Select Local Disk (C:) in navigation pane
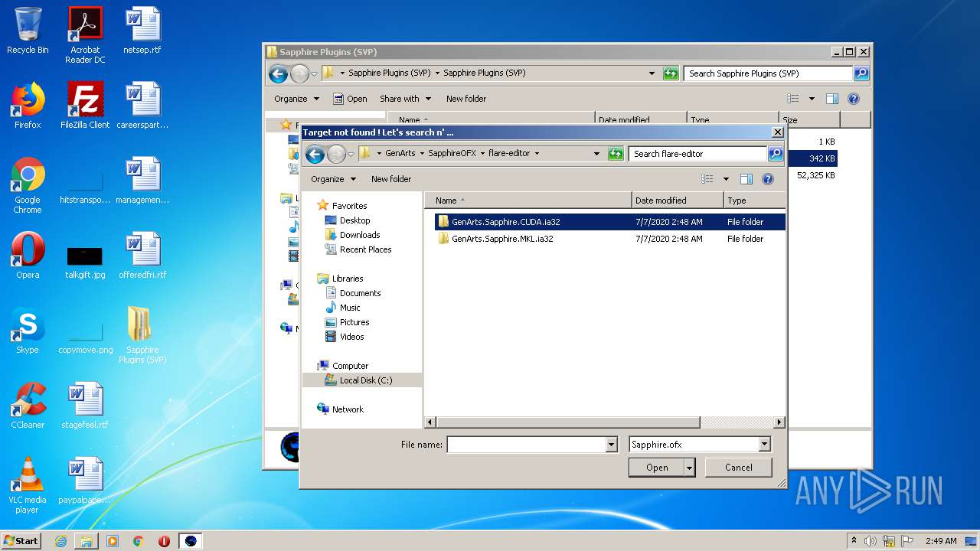This screenshot has width=980, height=551. click(x=361, y=380)
